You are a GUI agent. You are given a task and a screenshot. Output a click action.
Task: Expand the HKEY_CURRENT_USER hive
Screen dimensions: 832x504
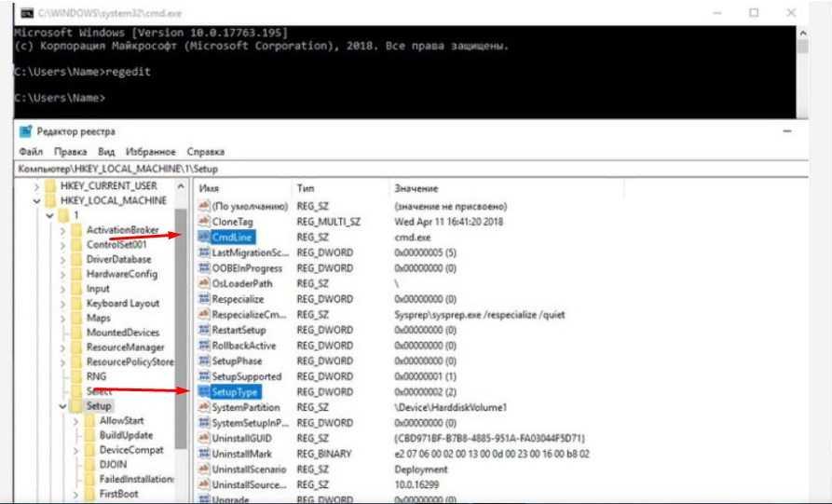click(36, 186)
